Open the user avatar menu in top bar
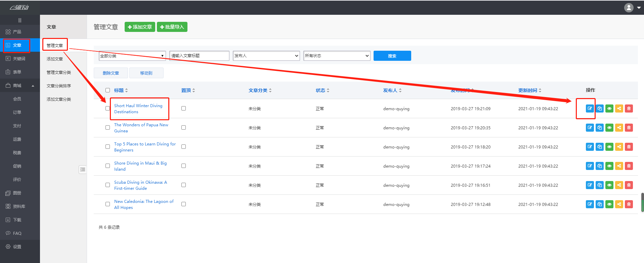 tap(632, 7)
